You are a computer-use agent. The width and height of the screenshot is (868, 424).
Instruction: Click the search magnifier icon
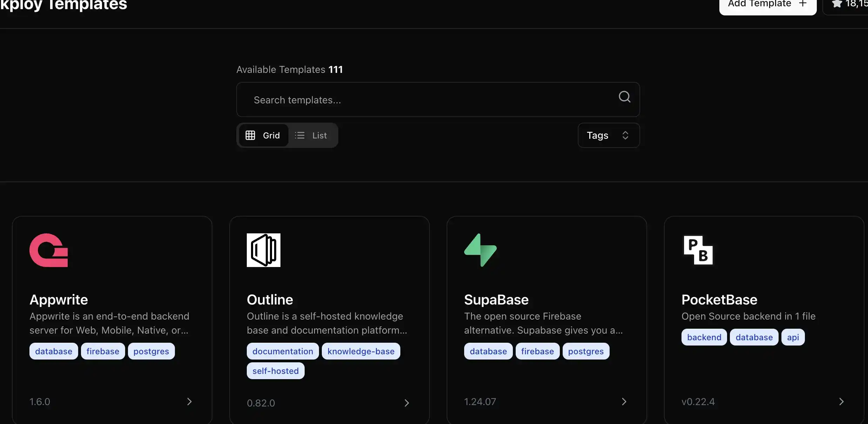tap(624, 96)
